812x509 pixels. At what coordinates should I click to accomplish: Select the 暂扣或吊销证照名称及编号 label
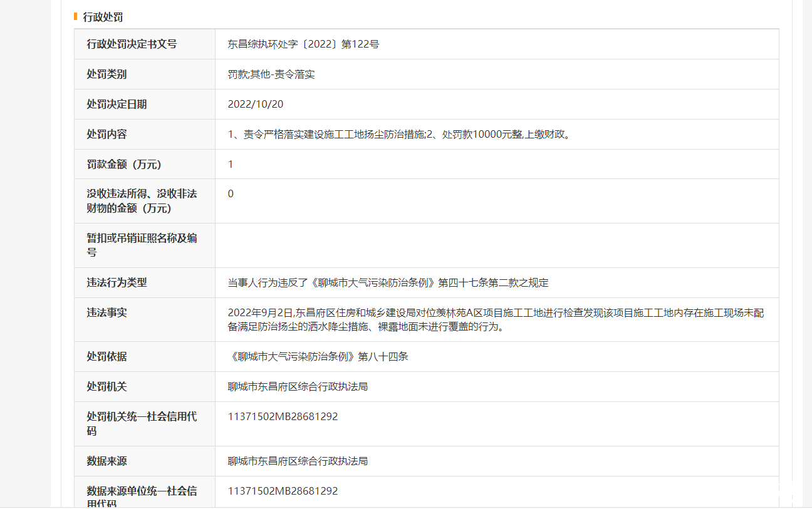pyautogui.click(x=142, y=245)
